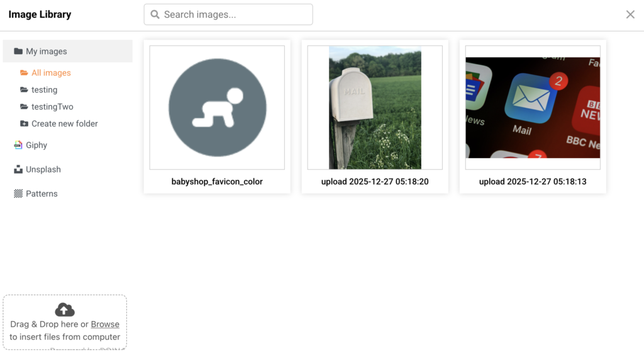Click the Unsplash logo icon
The width and height of the screenshot is (644, 357).
(18, 169)
